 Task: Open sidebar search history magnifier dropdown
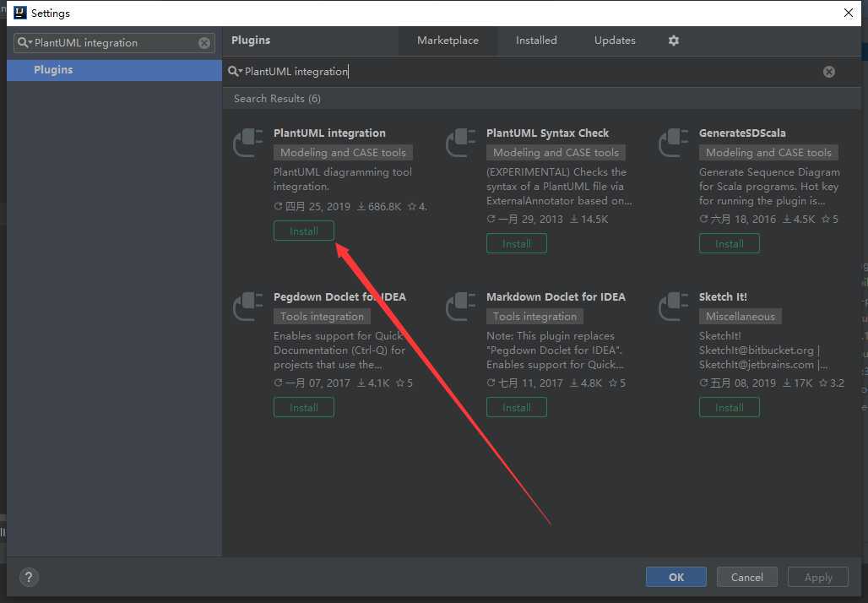[24, 42]
